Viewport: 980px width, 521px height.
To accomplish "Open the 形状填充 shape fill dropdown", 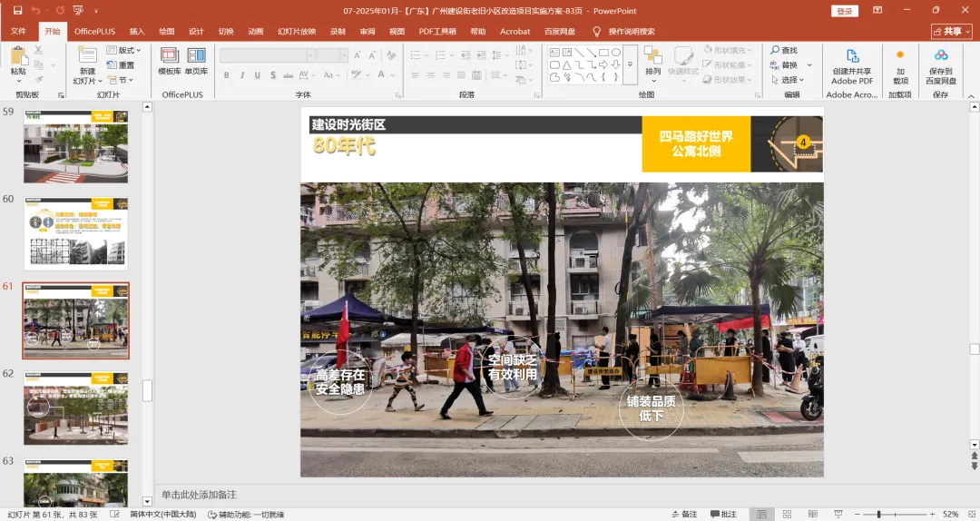I will tap(728, 50).
